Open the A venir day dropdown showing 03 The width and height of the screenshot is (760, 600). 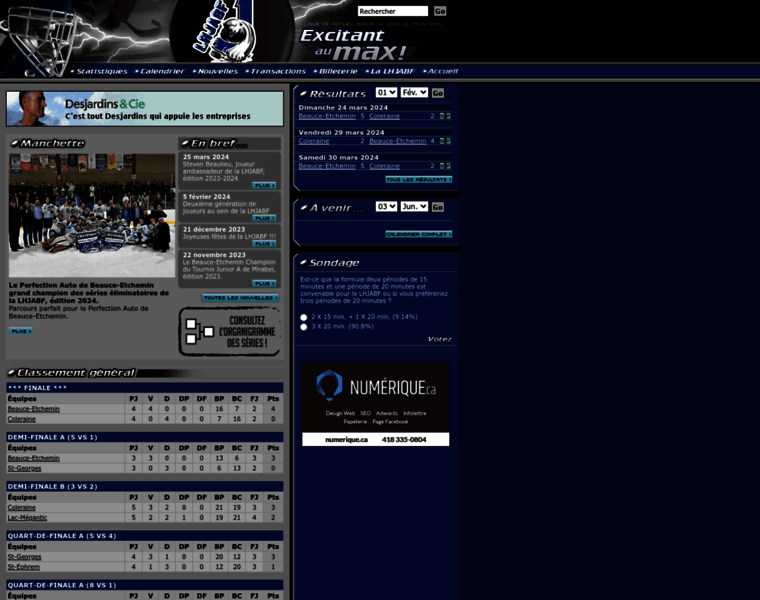point(386,206)
